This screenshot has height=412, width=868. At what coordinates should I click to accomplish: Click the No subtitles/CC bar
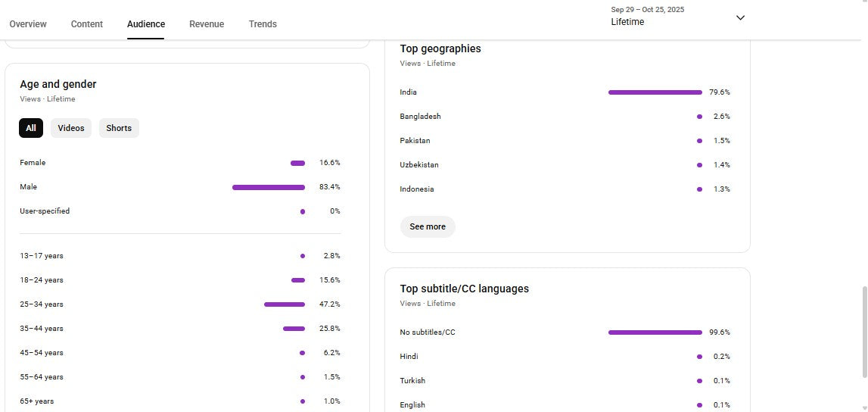point(655,332)
